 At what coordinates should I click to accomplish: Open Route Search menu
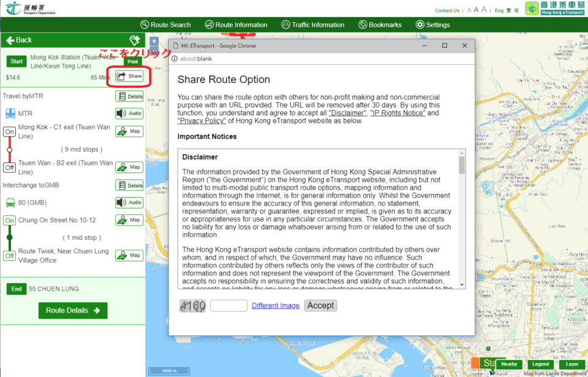coord(165,25)
